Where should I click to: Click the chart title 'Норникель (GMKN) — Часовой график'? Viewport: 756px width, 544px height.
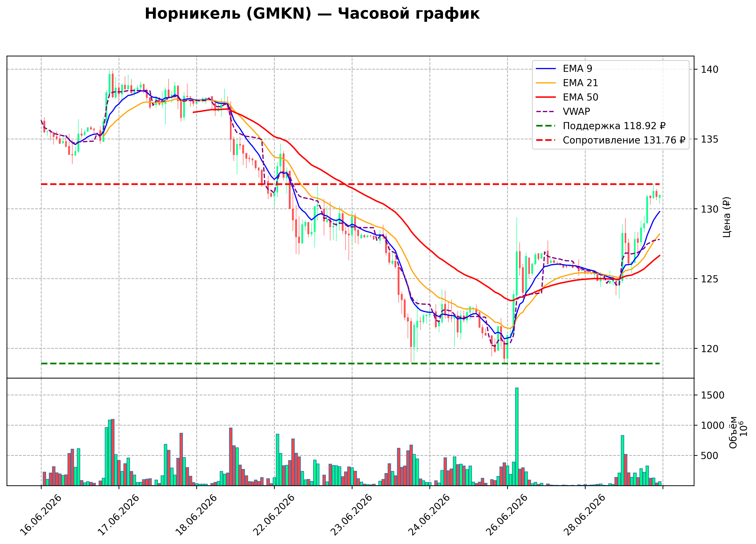[312, 14]
